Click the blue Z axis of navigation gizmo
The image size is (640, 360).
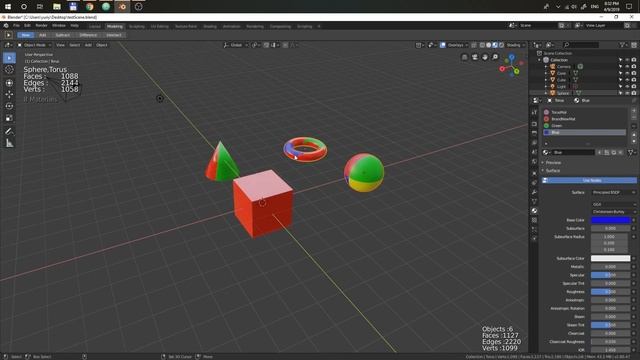511,57
